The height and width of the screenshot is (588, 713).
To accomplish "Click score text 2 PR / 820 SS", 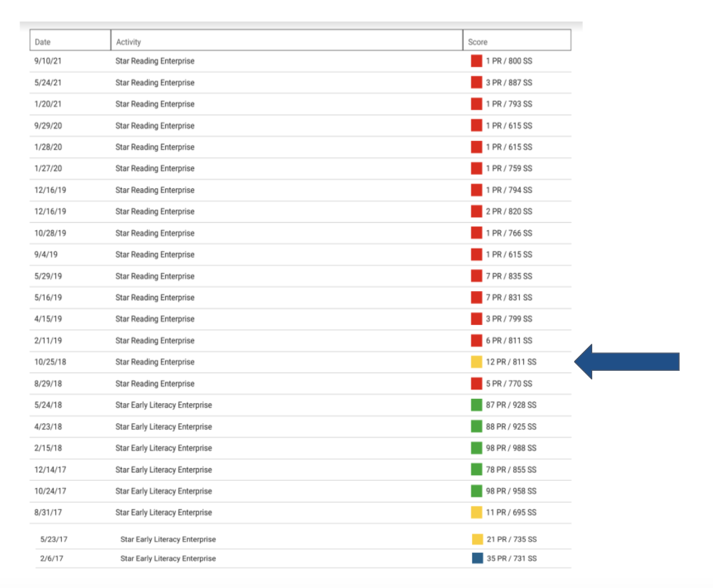I will pos(509,211).
